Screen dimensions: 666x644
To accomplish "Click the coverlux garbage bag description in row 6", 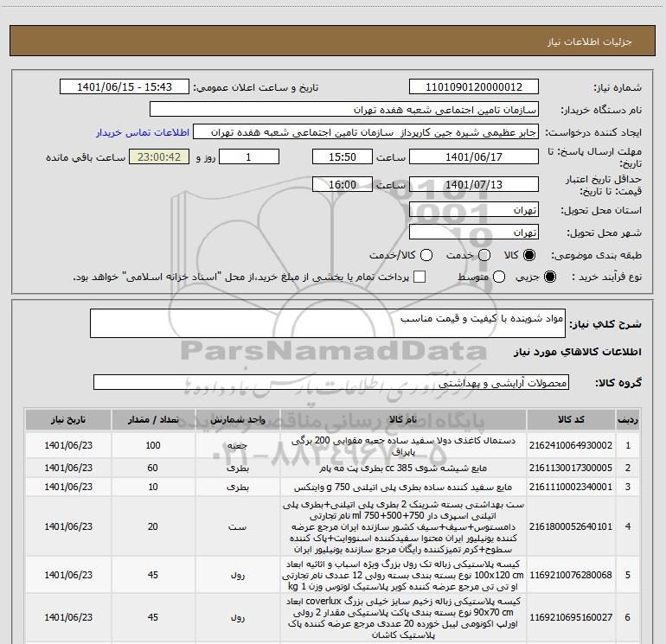I will 403,618.
